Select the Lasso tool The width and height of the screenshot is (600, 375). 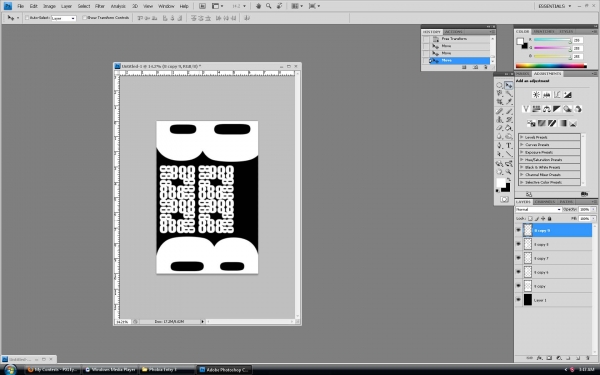[x=500, y=94]
